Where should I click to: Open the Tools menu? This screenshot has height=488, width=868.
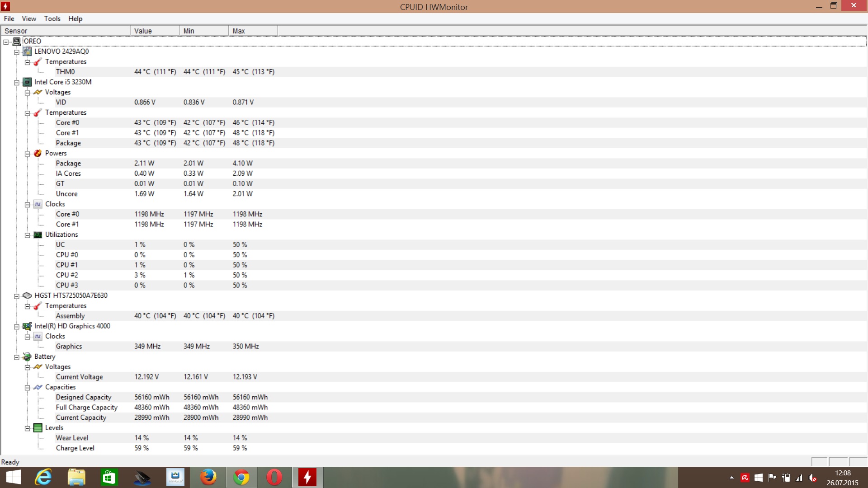52,19
